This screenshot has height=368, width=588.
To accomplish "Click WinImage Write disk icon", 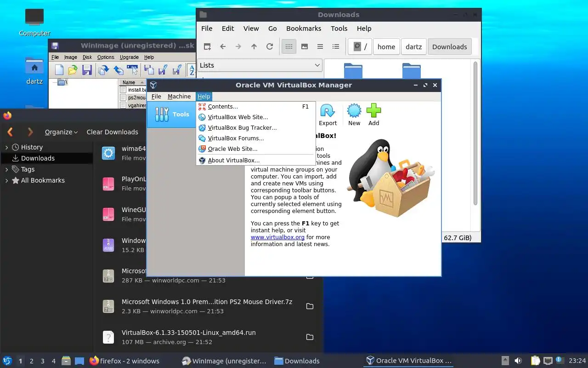I will [162, 70].
